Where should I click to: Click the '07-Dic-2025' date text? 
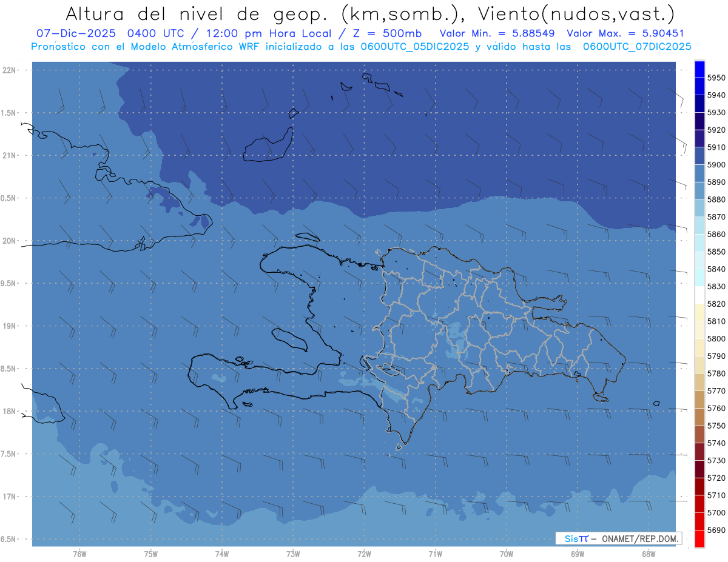click(x=76, y=33)
